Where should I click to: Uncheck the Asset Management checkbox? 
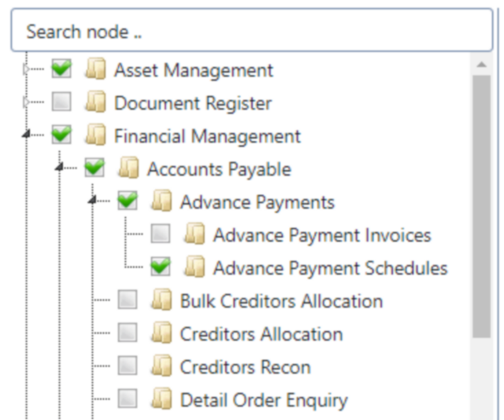61,69
